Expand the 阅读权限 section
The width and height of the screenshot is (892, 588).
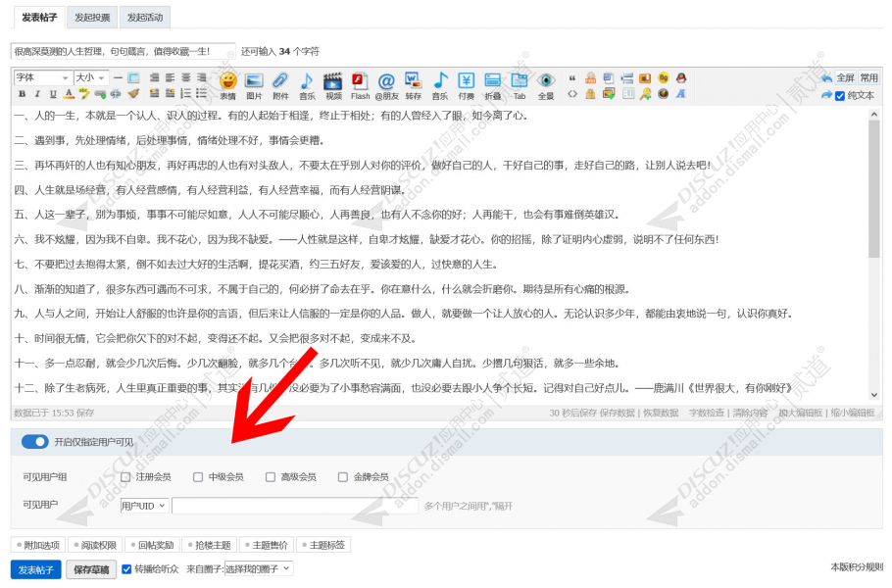click(x=95, y=545)
